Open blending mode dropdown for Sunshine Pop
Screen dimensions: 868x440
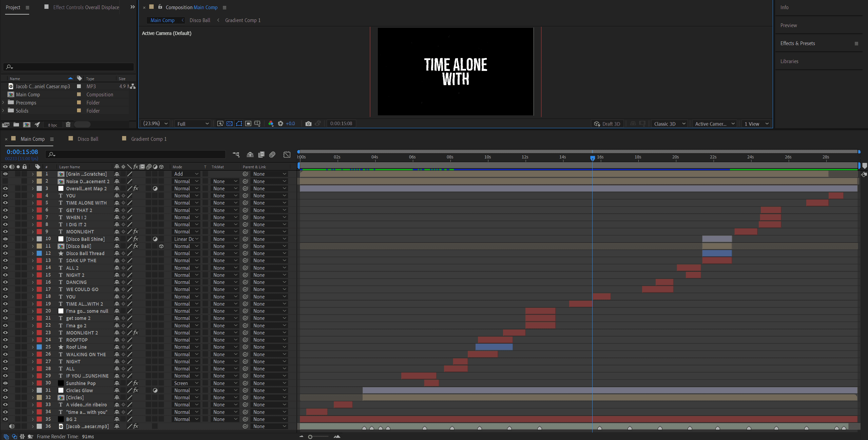click(186, 383)
